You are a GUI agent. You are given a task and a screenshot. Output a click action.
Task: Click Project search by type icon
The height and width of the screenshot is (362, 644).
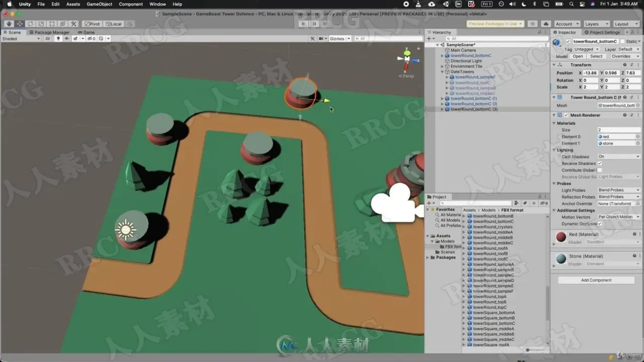click(x=516, y=203)
